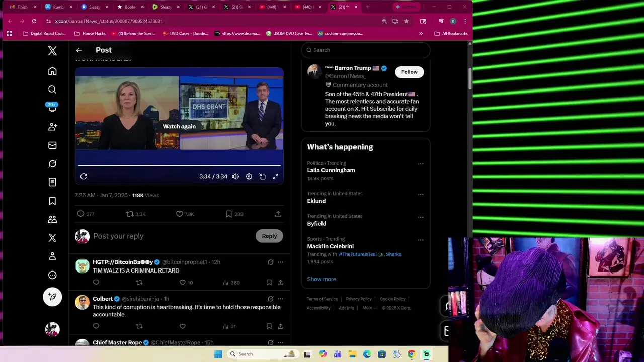Open a new Chrome tab
Image resolution: width=644 pixels, height=362 pixels.
point(368,7)
